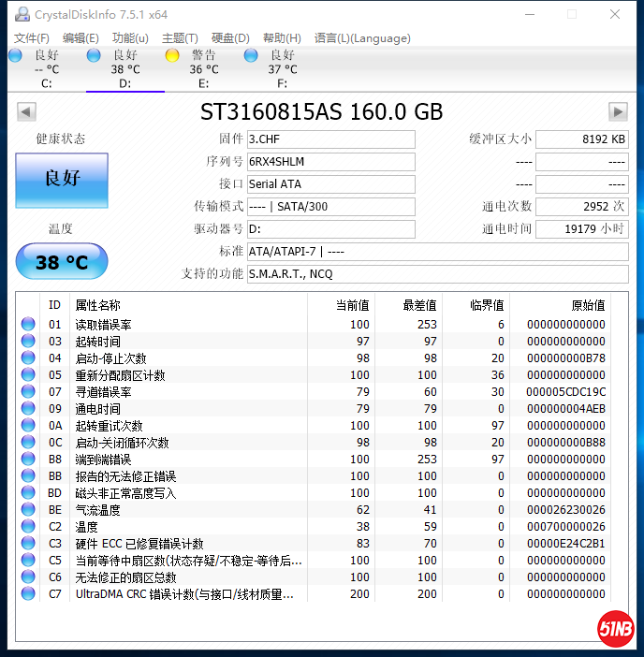Click the 良好 health status button
The image size is (644, 657).
(62, 180)
